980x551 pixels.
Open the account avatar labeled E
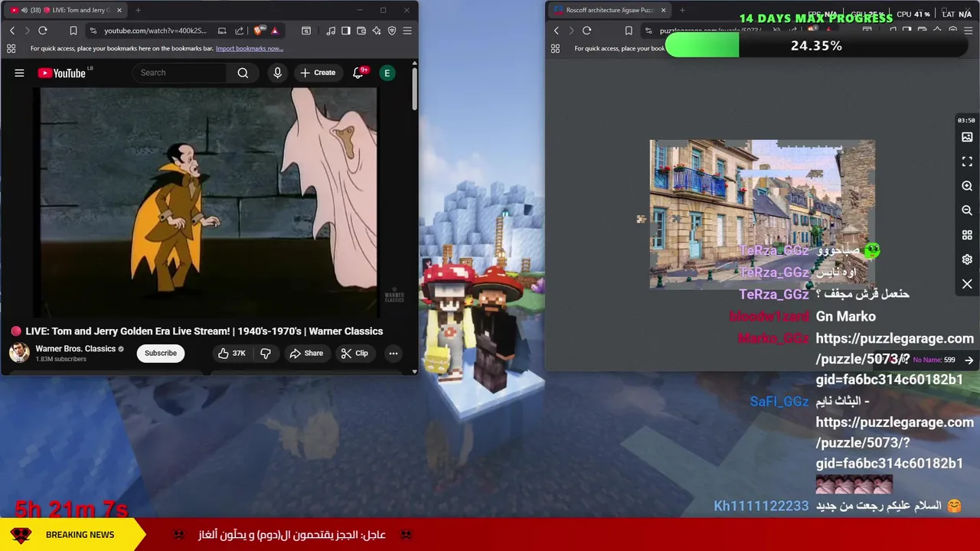(387, 73)
